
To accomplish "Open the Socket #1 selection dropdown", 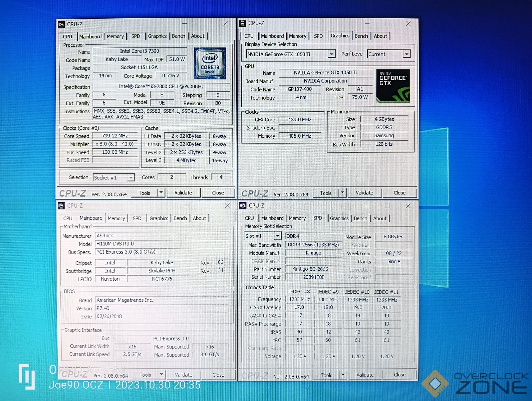I will click(x=113, y=177).
